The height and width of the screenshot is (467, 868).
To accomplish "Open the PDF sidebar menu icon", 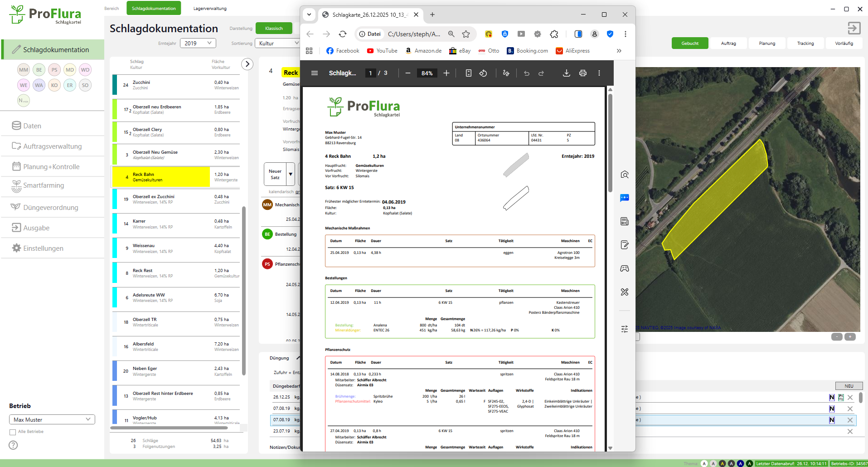I will [315, 73].
